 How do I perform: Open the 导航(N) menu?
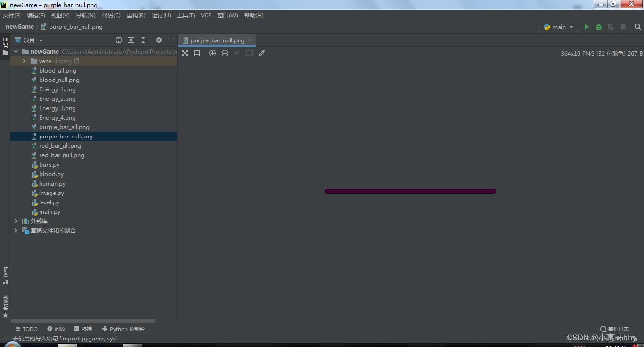click(x=86, y=16)
